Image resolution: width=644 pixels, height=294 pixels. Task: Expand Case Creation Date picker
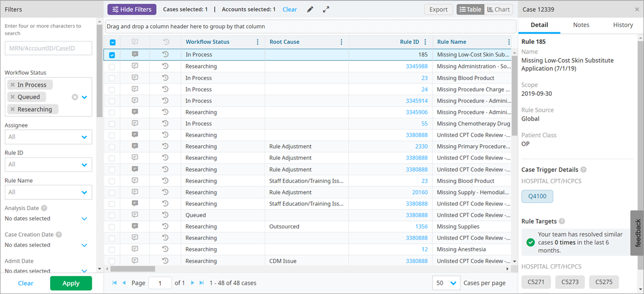click(x=85, y=245)
